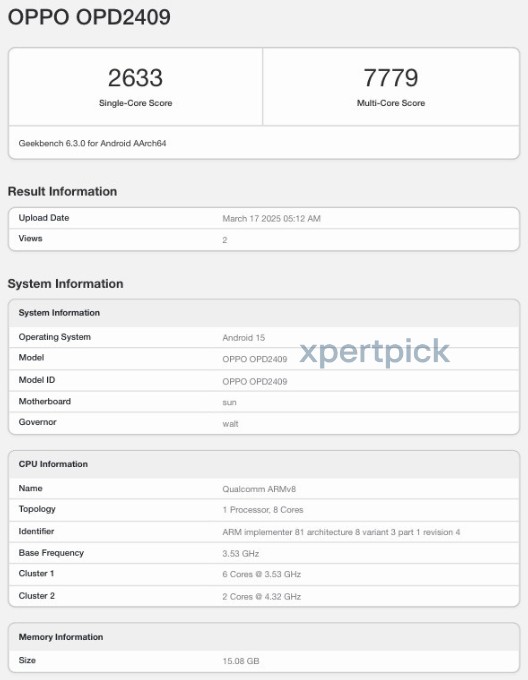
Task: Click the Memory Size value 15.08 GB
Action: click(x=241, y=661)
